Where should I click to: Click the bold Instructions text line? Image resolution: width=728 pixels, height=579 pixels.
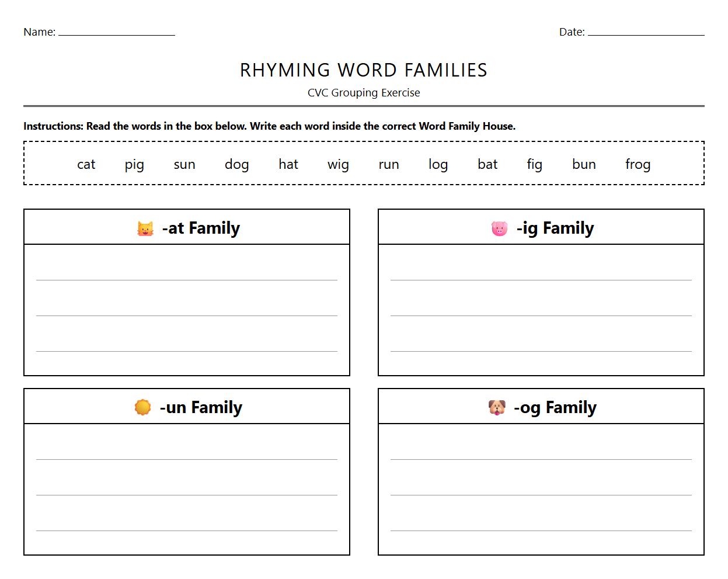(269, 126)
